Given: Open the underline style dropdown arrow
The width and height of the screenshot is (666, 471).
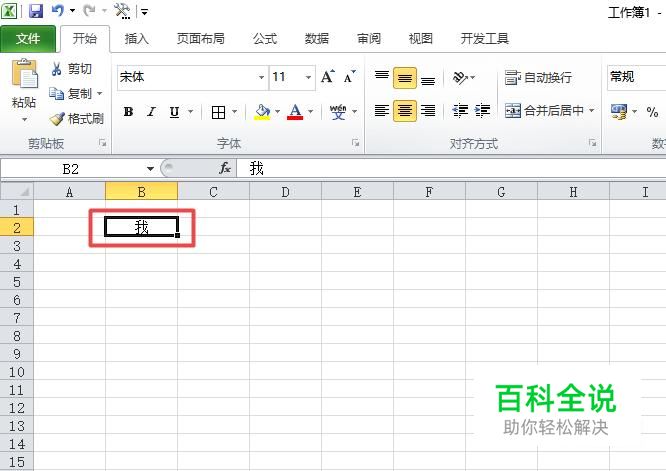Looking at the screenshot, I should click(190, 112).
